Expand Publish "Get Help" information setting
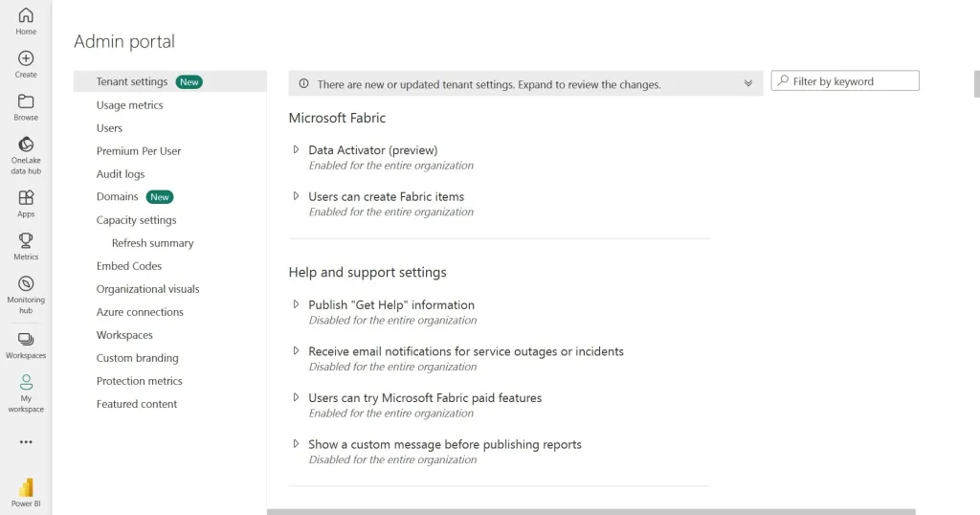 tap(296, 304)
